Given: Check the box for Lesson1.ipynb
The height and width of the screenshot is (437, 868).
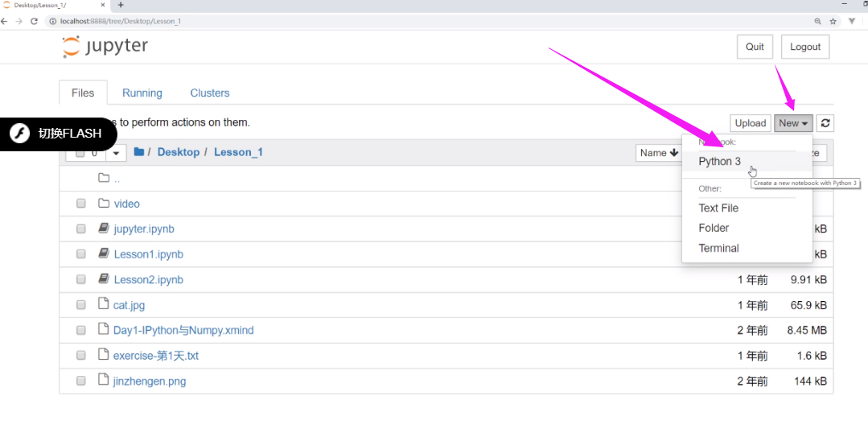Looking at the screenshot, I should tap(80, 254).
